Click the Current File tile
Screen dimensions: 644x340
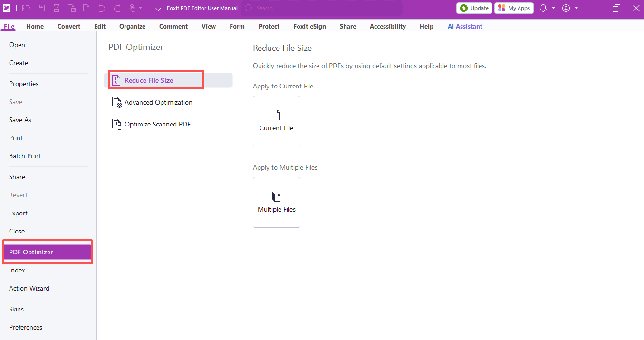277,121
